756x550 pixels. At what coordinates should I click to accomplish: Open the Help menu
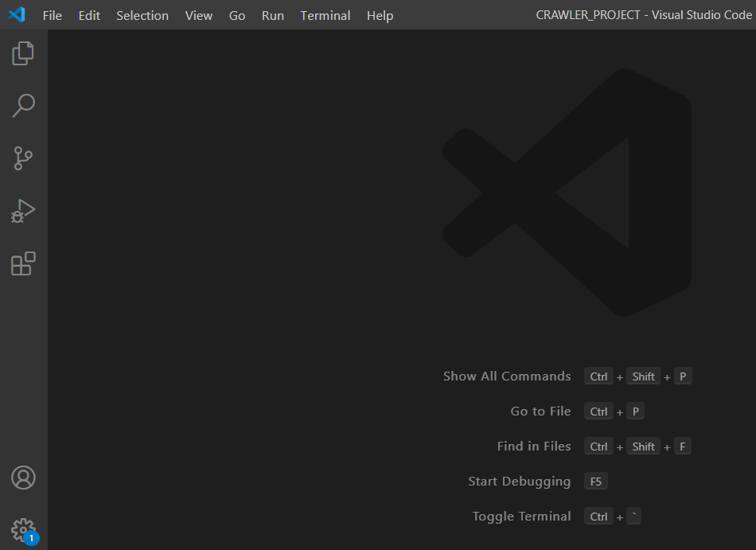(380, 15)
